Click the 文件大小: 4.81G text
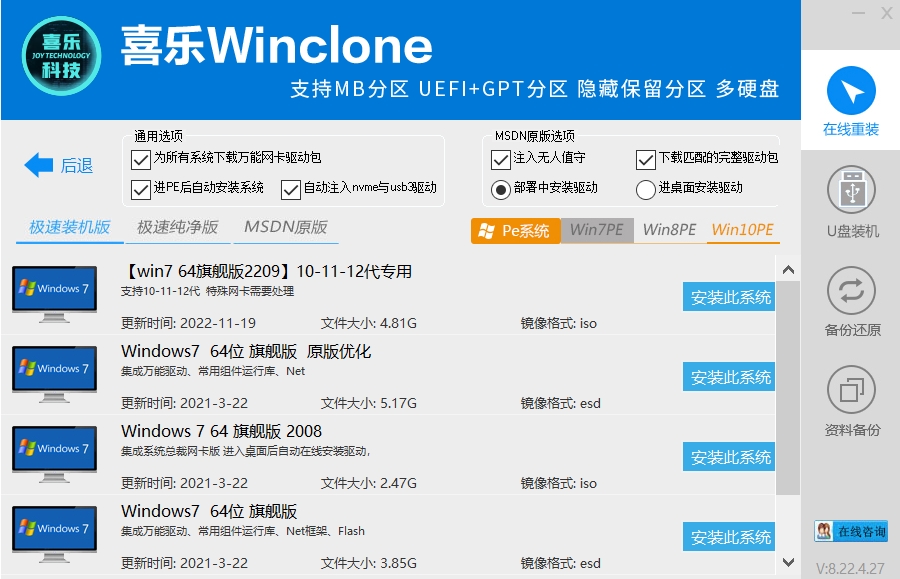This screenshot has width=900, height=579. 368,323
